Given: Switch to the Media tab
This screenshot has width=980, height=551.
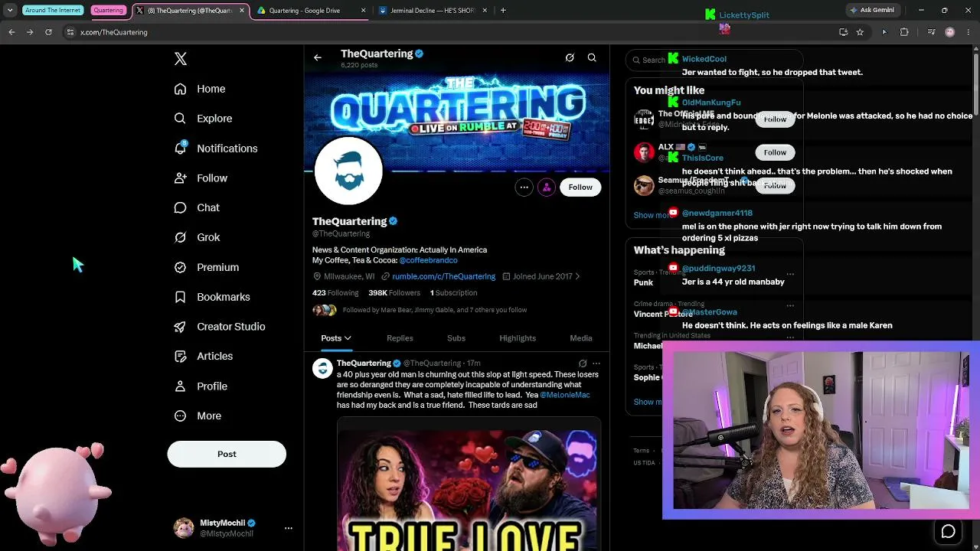Looking at the screenshot, I should pyautogui.click(x=581, y=338).
